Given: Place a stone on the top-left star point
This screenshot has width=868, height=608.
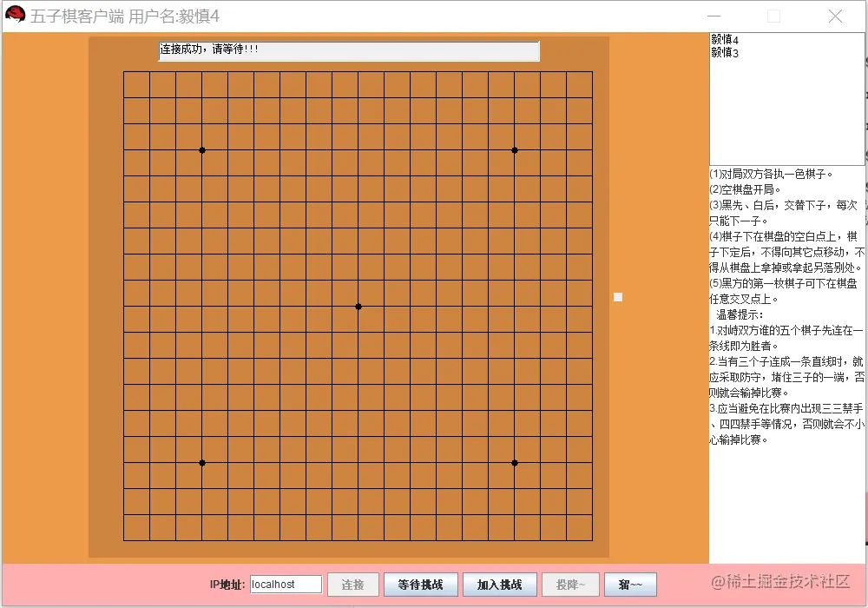Looking at the screenshot, I should click(x=202, y=150).
